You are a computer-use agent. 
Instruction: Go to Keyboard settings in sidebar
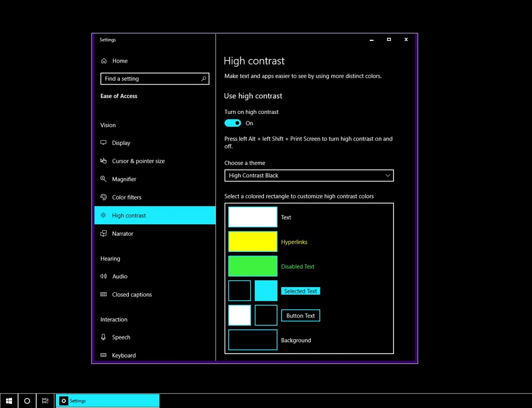(124, 356)
